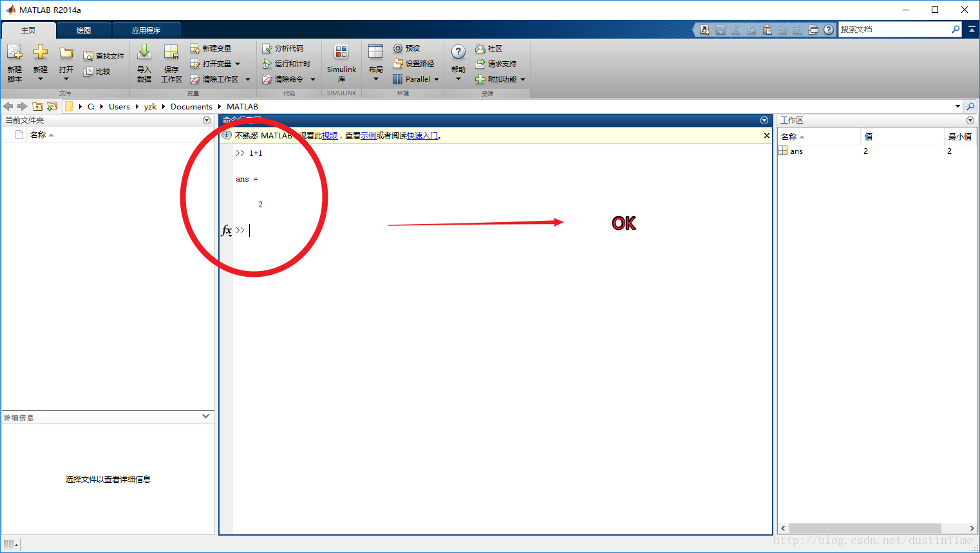
Task: Click the up one level folder icon
Action: pos(37,106)
